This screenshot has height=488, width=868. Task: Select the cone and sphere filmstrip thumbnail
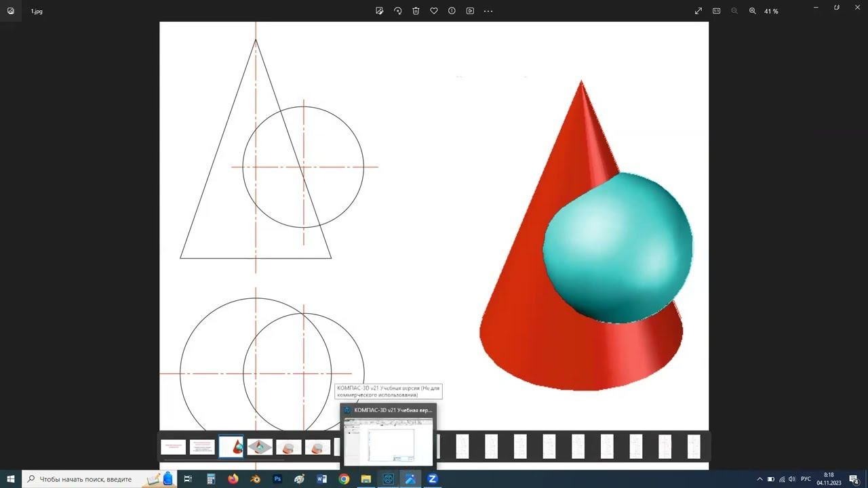pyautogui.click(x=231, y=447)
